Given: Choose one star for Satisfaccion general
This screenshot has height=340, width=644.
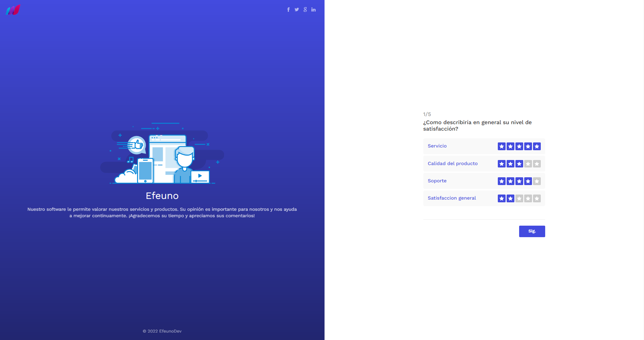Looking at the screenshot, I should coord(502,199).
